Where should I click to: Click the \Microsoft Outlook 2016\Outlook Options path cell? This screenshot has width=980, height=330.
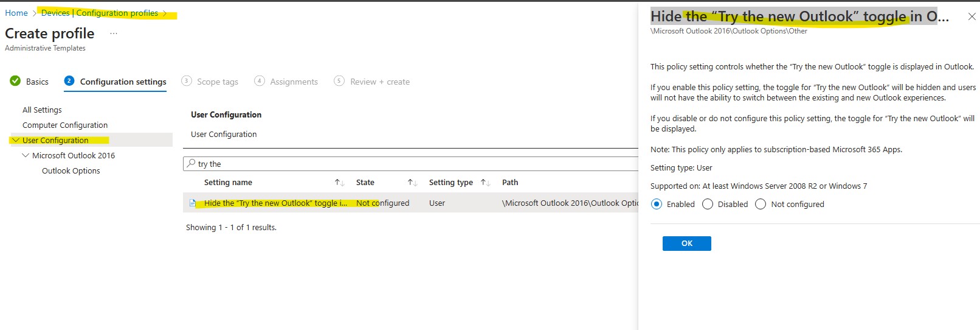click(570, 203)
